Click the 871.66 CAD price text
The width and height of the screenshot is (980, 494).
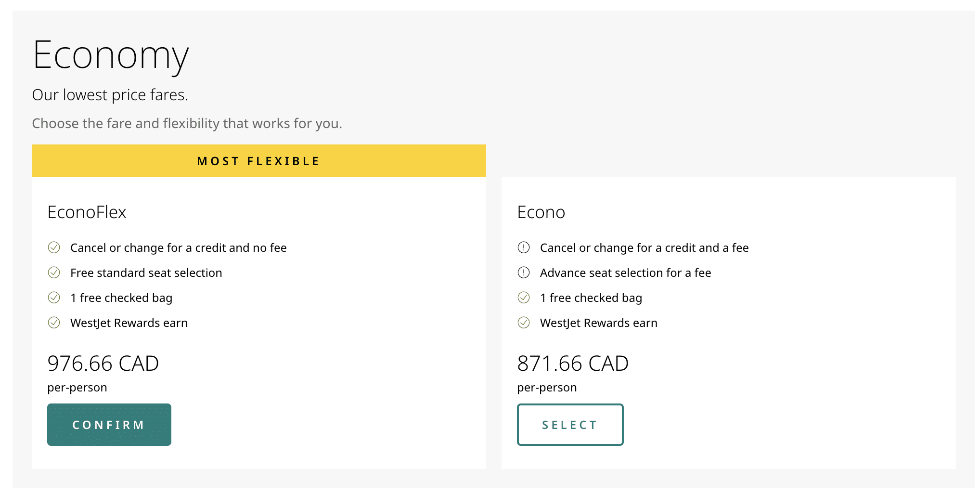point(573,364)
